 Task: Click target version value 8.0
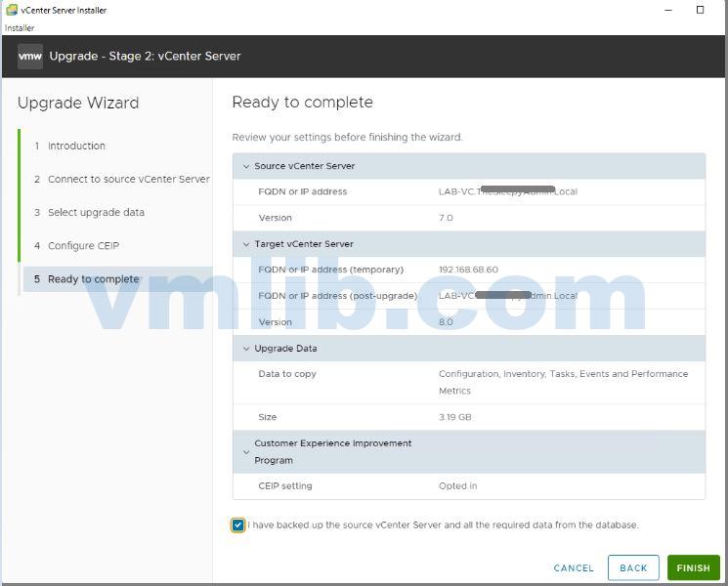pos(446,322)
